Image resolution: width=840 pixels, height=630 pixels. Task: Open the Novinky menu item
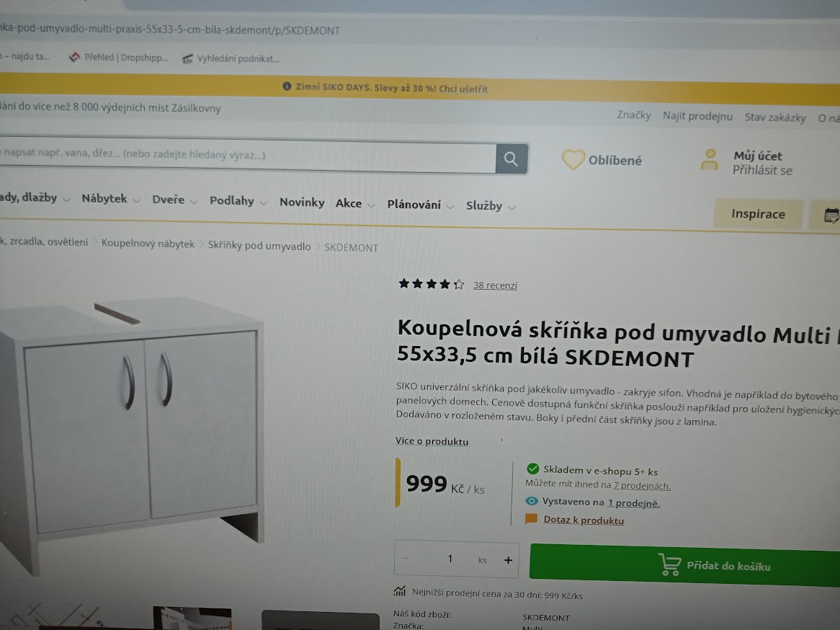[x=302, y=202]
